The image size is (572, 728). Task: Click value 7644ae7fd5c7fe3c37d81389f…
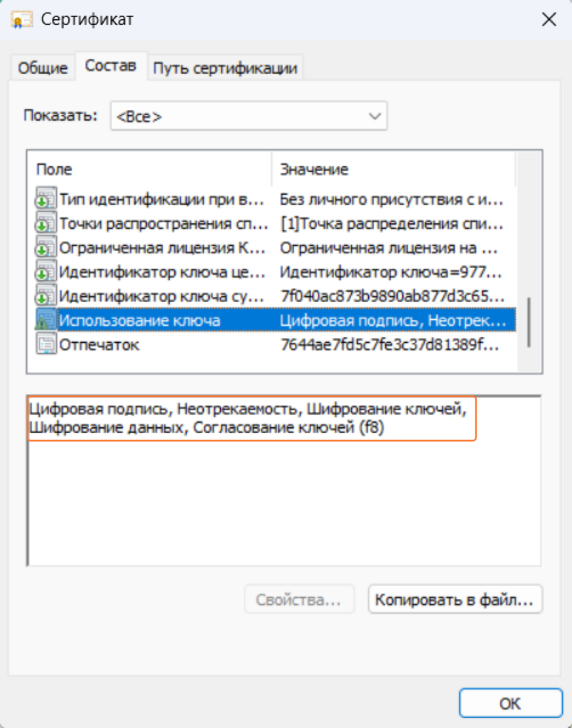tap(389, 345)
